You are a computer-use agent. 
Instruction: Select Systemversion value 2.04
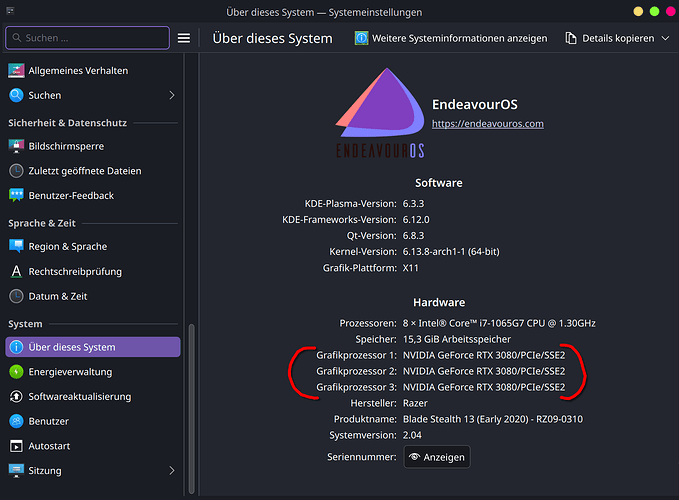(412, 435)
